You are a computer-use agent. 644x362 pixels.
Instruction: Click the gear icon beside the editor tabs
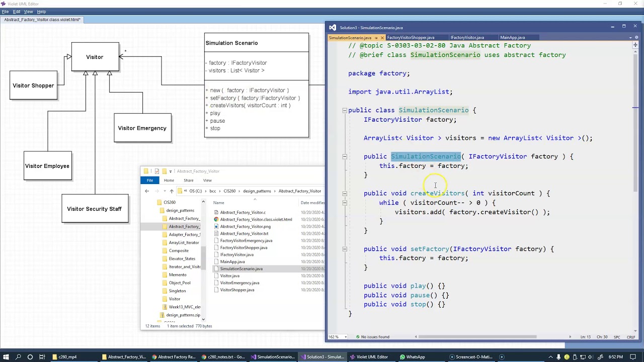click(x=637, y=38)
